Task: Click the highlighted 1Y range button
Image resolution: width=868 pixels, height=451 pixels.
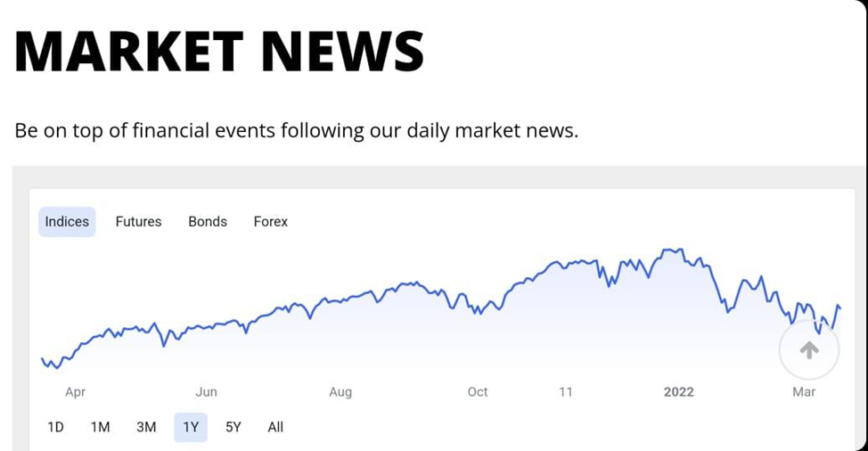Action: (191, 427)
